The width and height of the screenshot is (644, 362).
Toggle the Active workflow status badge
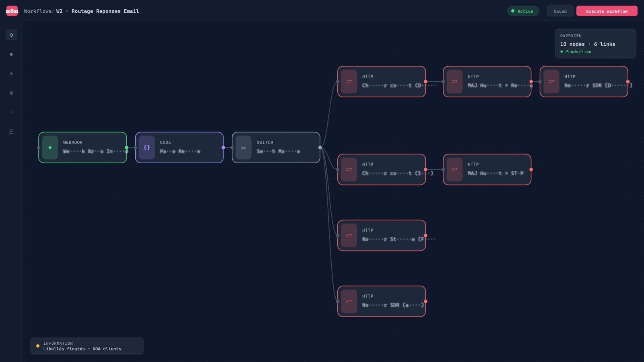pos(523,11)
